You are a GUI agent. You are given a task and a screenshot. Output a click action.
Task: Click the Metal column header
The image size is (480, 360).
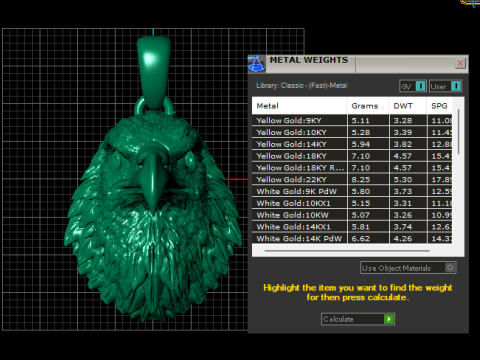pos(299,106)
